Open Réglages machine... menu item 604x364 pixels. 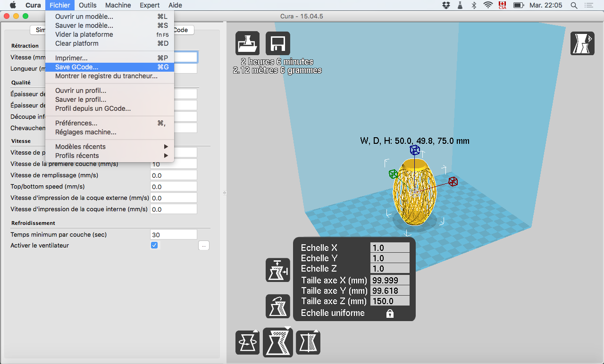109,132
